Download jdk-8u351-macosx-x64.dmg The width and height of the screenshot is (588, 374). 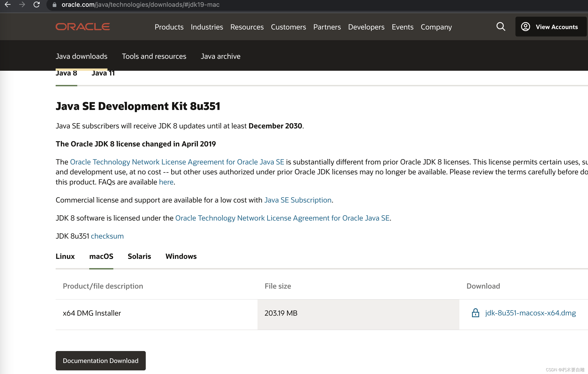coord(530,313)
